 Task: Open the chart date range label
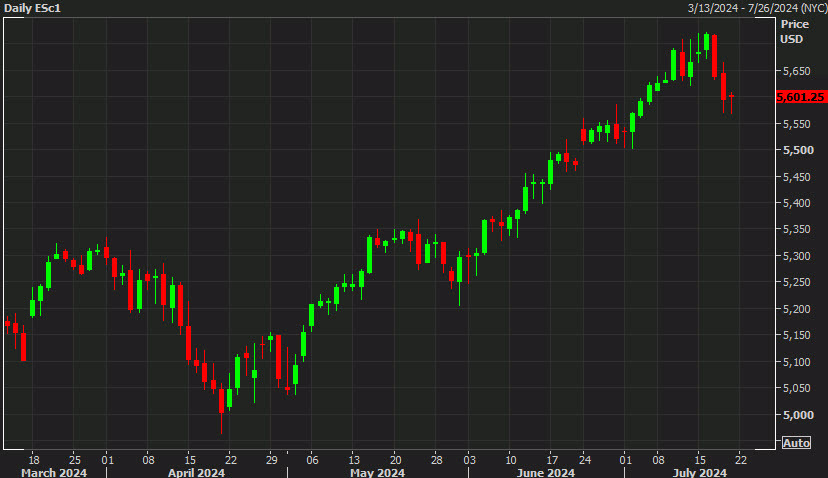coord(755,9)
